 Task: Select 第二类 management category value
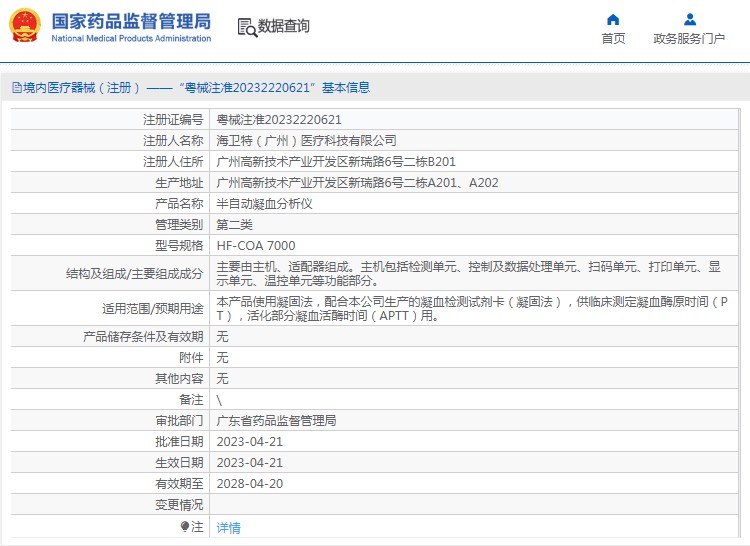[x=234, y=225]
